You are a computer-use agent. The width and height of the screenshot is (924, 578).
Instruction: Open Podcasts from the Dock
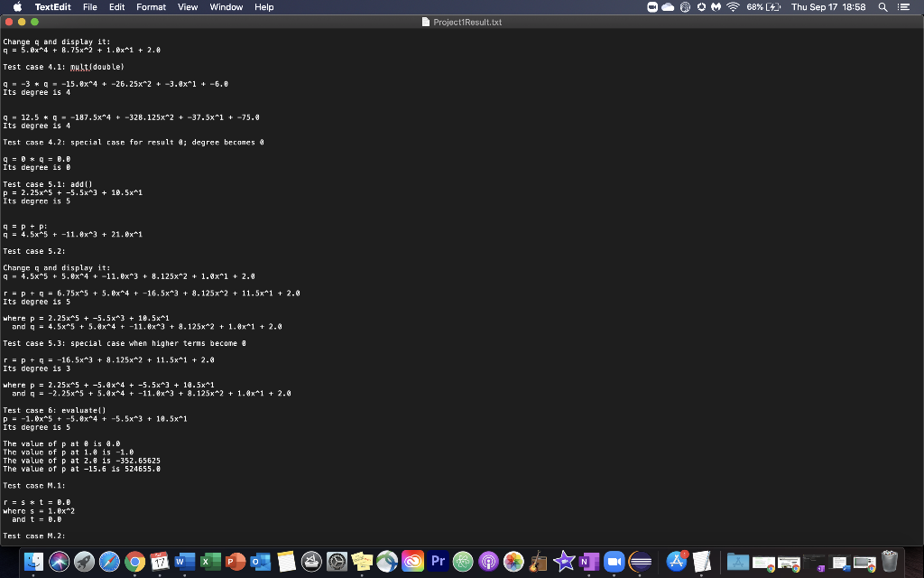coord(488,562)
